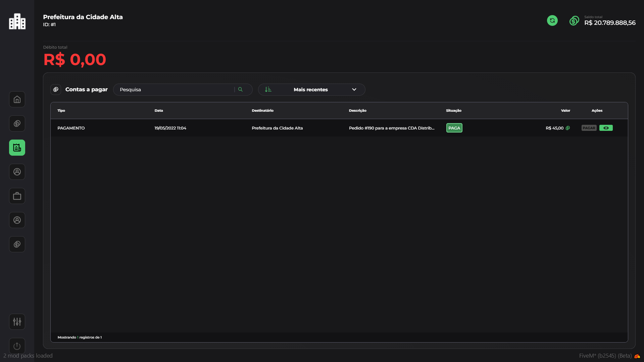Open the settings sliders icon
The image size is (644, 362).
tap(17, 322)
